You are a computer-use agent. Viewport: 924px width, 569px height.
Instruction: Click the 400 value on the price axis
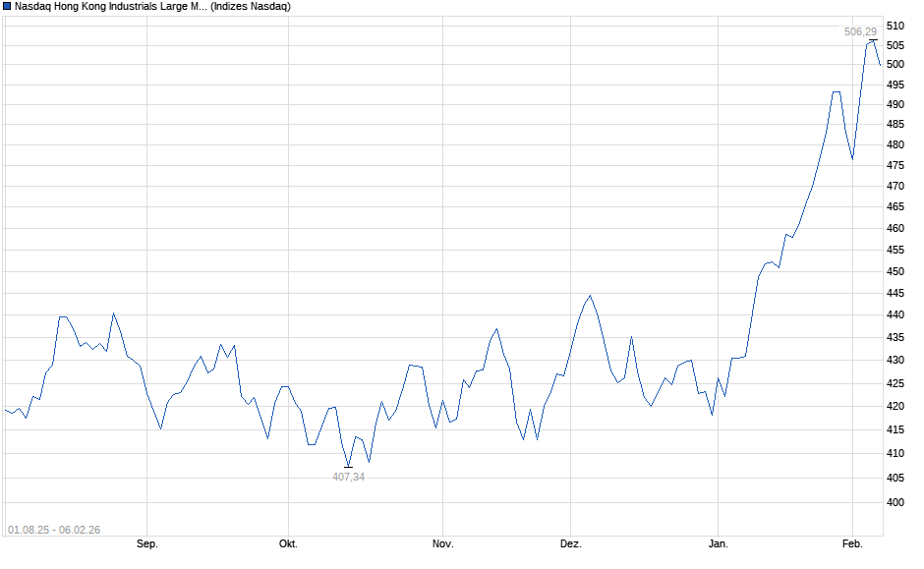895,502
